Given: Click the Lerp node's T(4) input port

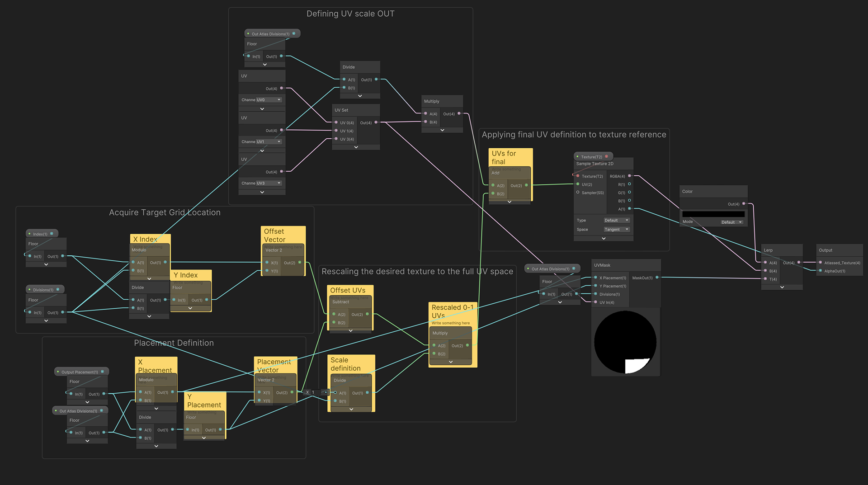Looking at the screenshot, I should click(765, 279).
